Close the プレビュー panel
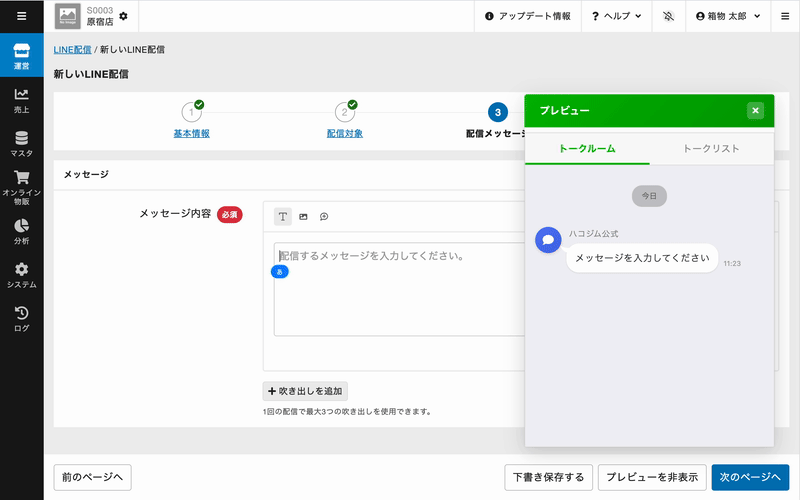Screen dimensions: 800x500 pyautogui.click(x=755, y=111)
